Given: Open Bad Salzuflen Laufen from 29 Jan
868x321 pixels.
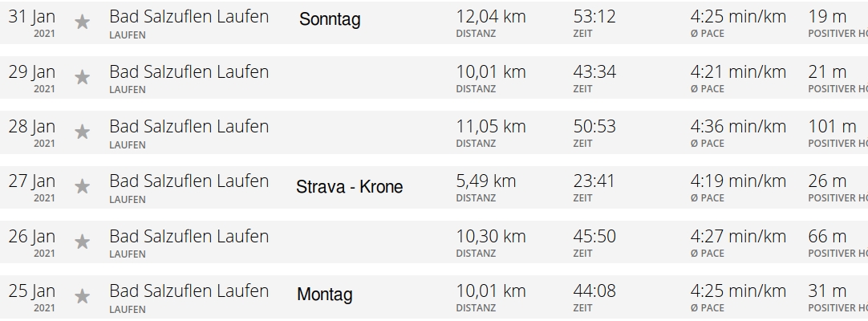Looking at the screenshot, I should (189, 71).
